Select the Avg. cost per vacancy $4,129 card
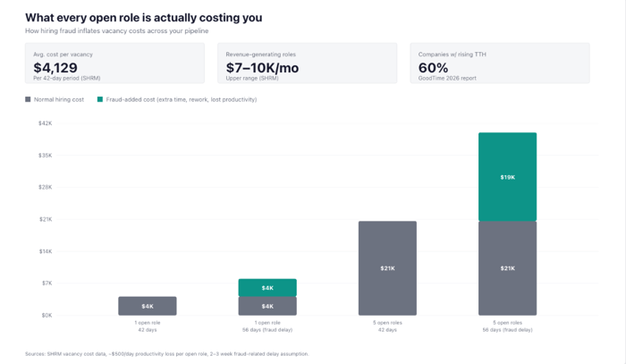 point(114,63)
